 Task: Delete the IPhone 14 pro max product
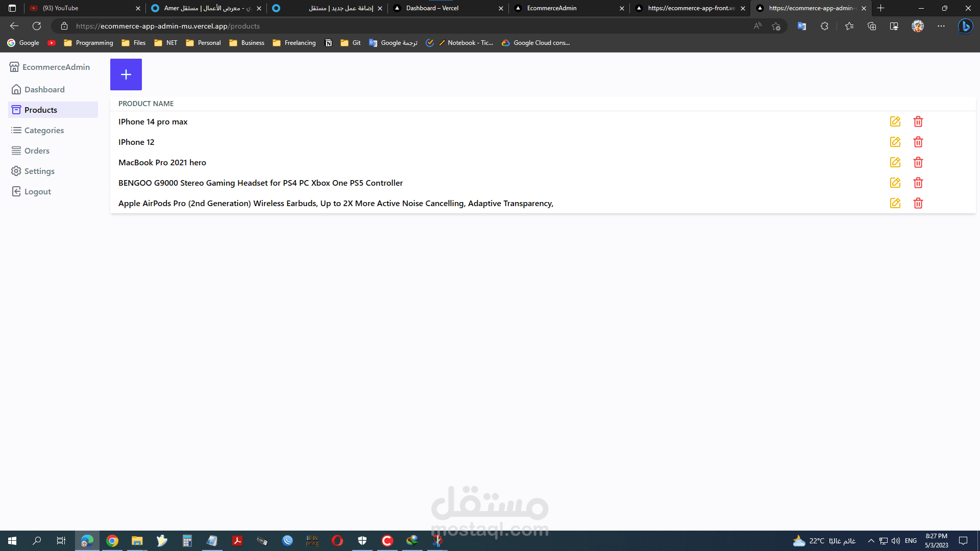click(x=918, y=121)
